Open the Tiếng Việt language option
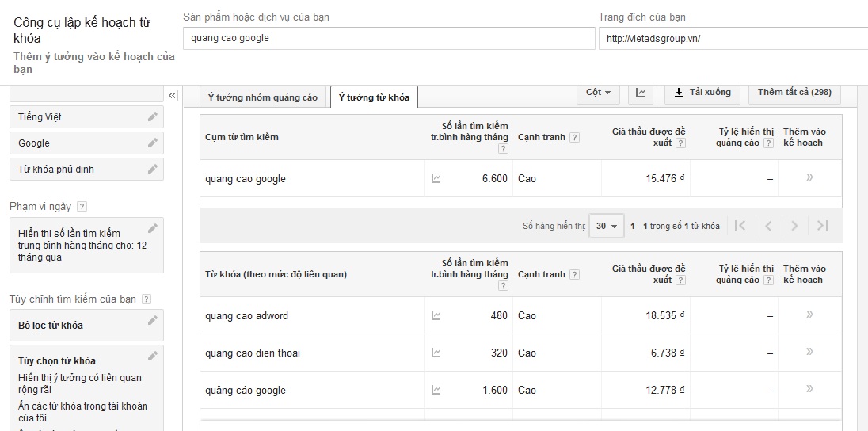This screenshot has height=431, width=868. pos(87,117)
